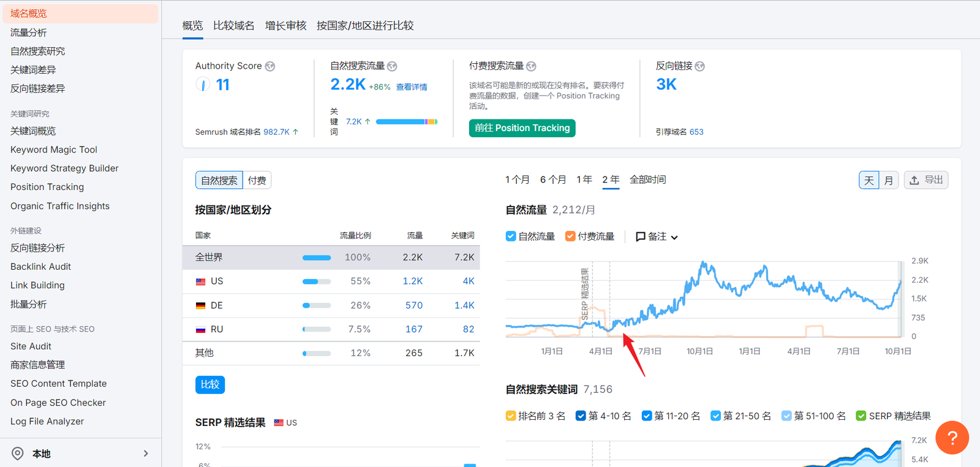Screen dimensions: 980x467
Task: Toggle the 排名前 3 名 checkbox
Action: pyautogui.click(x=511, y=416)
